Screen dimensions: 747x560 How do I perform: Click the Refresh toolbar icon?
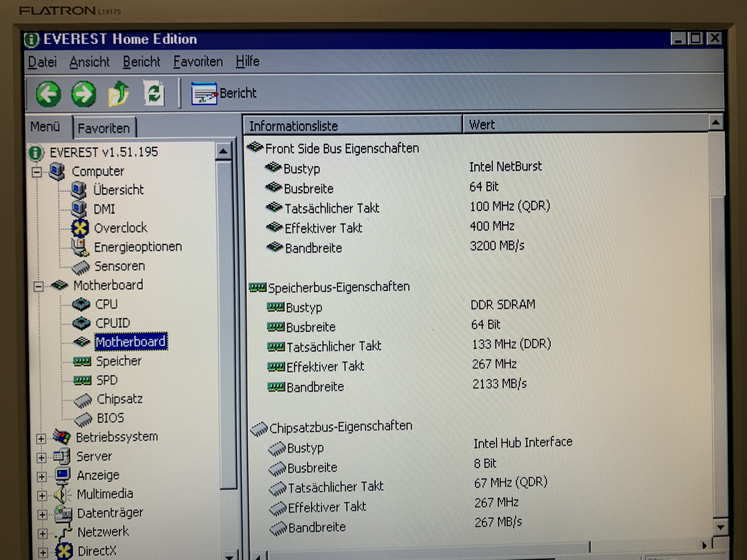pyautogui.click(x=154, y=93)
